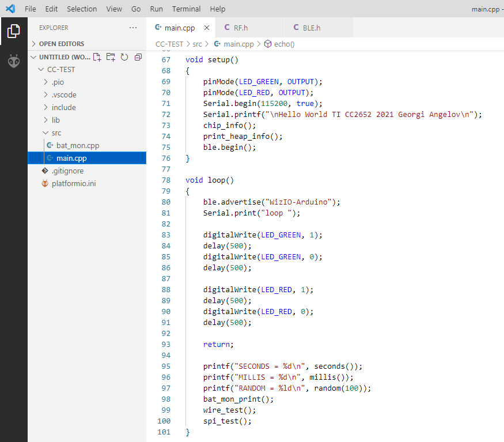Click line number 67 in gutter

coord(166,59)
